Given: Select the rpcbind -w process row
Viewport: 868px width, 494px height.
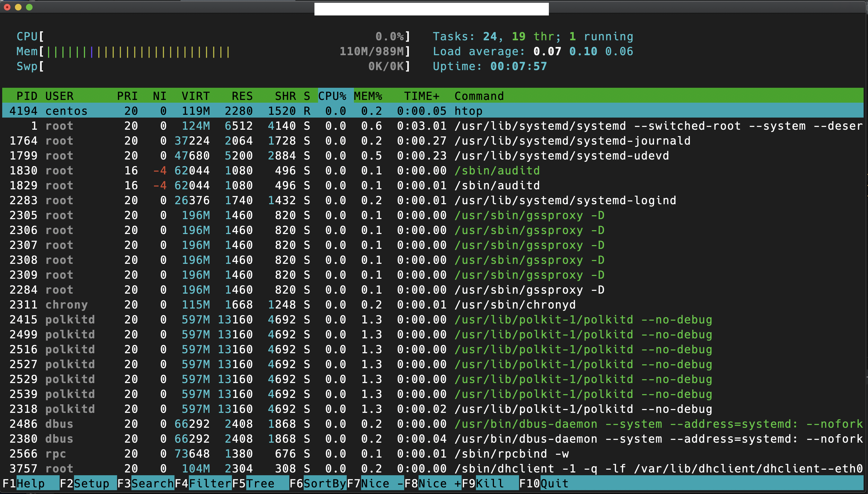Looking at the screenshot, I should pyautogui.click(x=511, y=454).
